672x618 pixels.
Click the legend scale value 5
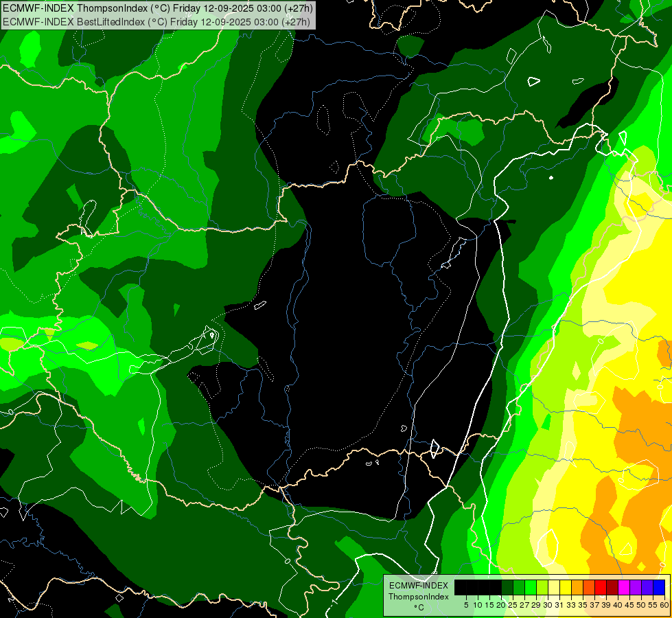coord(466,605)
